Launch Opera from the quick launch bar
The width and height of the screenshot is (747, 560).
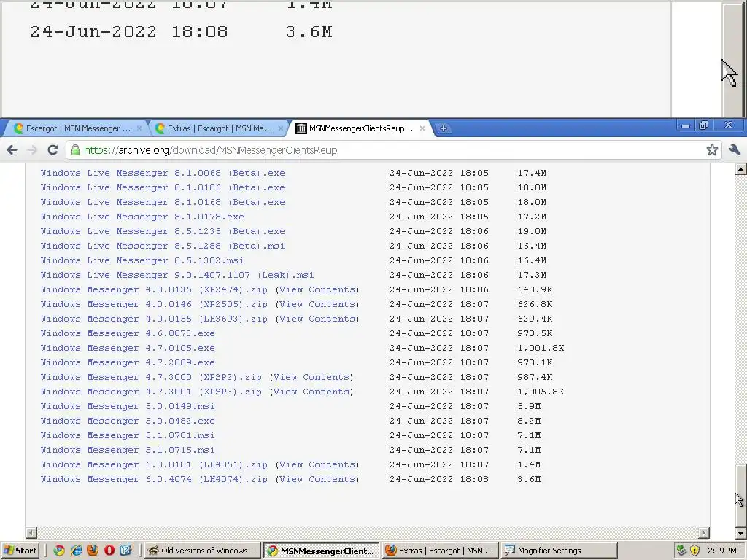coord(109,551)
